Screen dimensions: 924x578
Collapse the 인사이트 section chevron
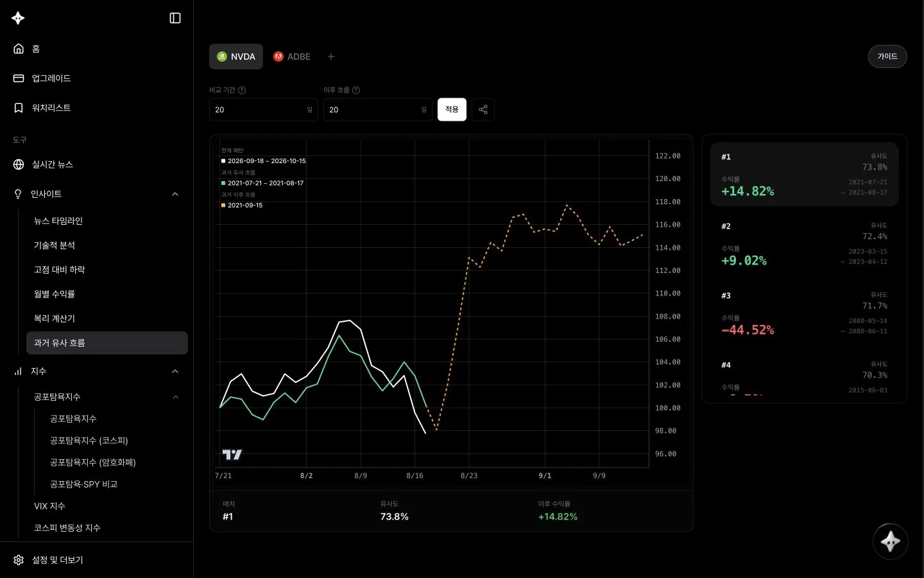(175, 194)
